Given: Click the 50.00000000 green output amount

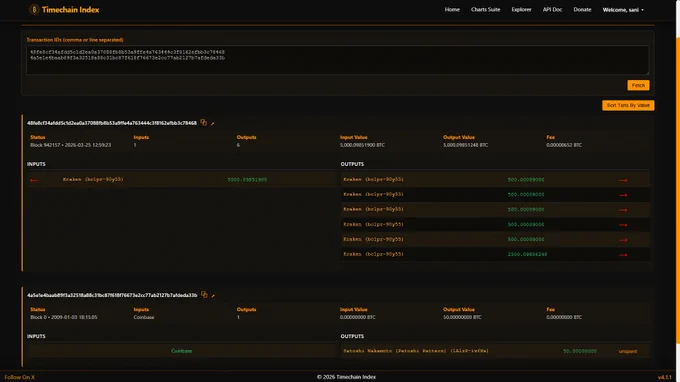Looking at the screenshot, I should (x=580, y=351).
